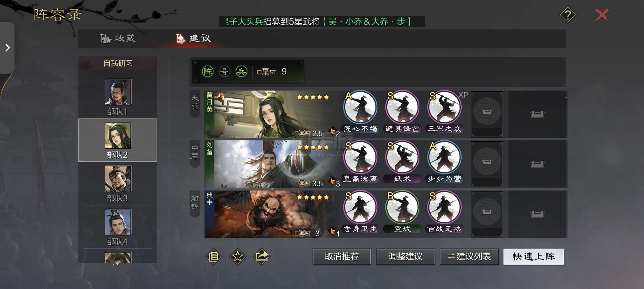
Task: Click the total COST 9 display
Action: tap(272, 72)
